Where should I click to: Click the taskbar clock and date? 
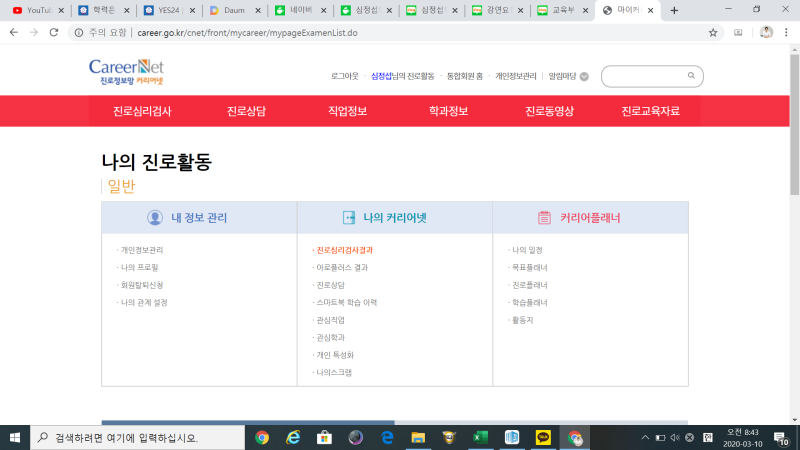743,438
